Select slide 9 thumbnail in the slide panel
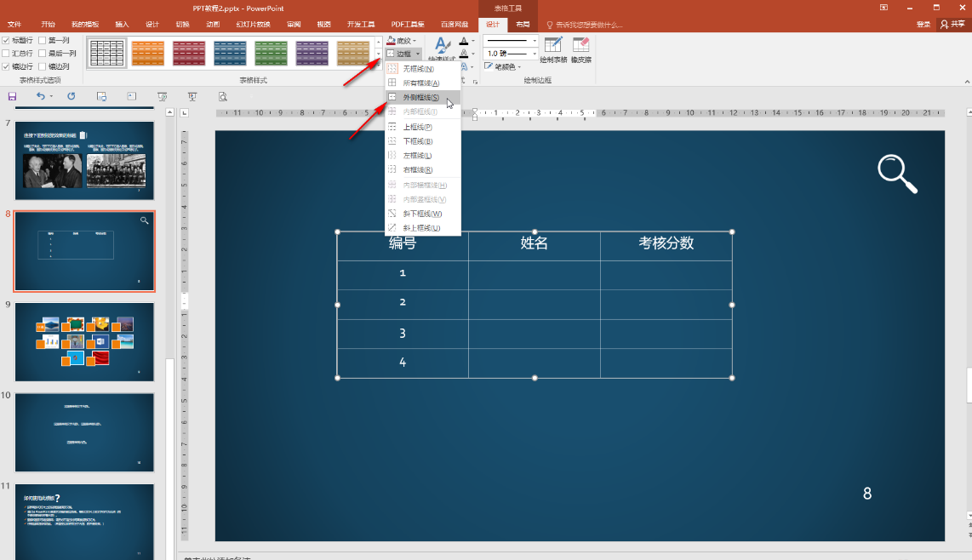 [84, 341]
